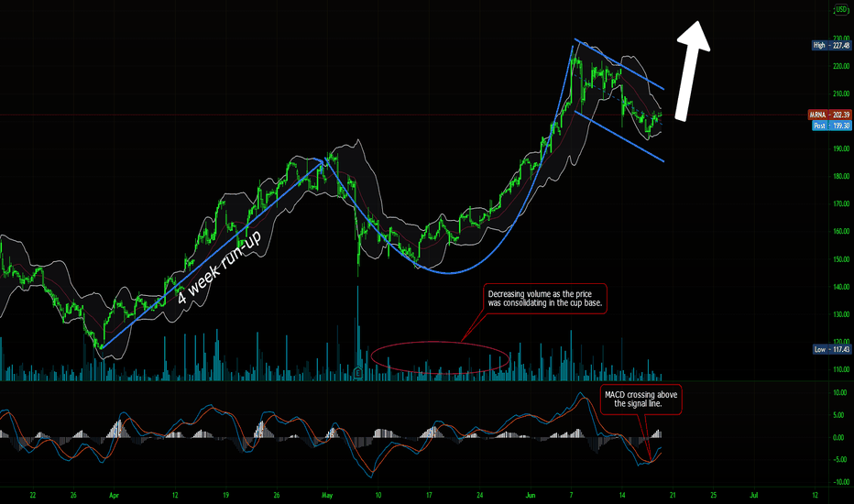This screenshot has width=854, height=504.
Task: Click the 190.00 price axis label
Action: [x=841, y=148]
